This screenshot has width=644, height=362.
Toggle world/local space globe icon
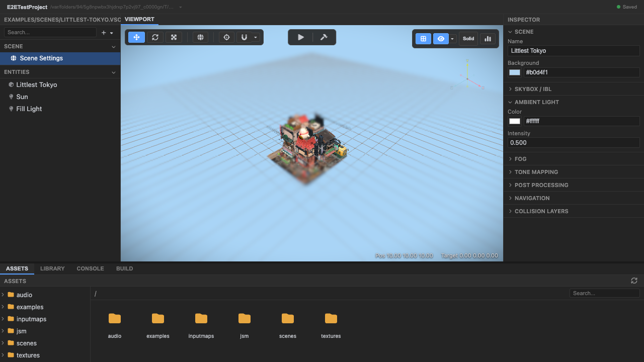pyautogui.click(x=200, y=37)
